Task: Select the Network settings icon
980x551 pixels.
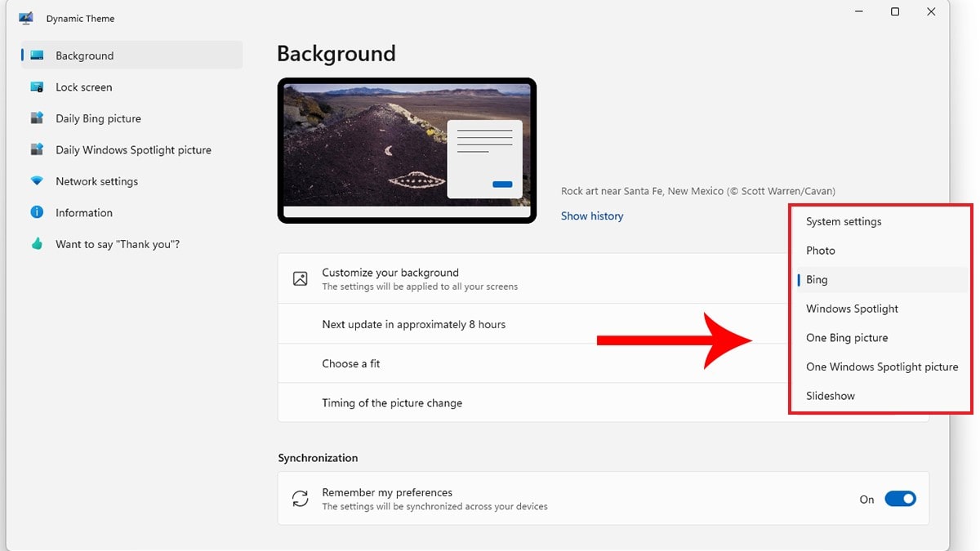Action: tap(38, 180)
